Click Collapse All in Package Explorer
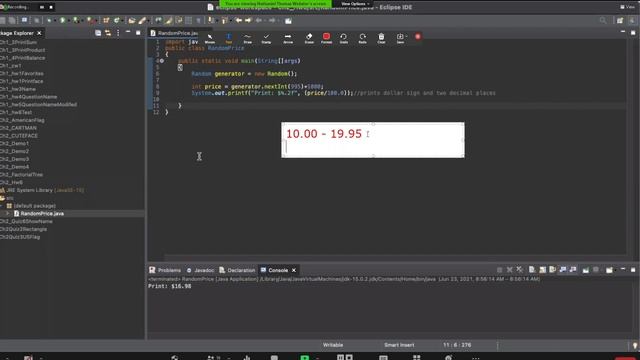Image resolution: width=640 pixels, height=360 pixels. pyautogui.click(x=98, y=33)
